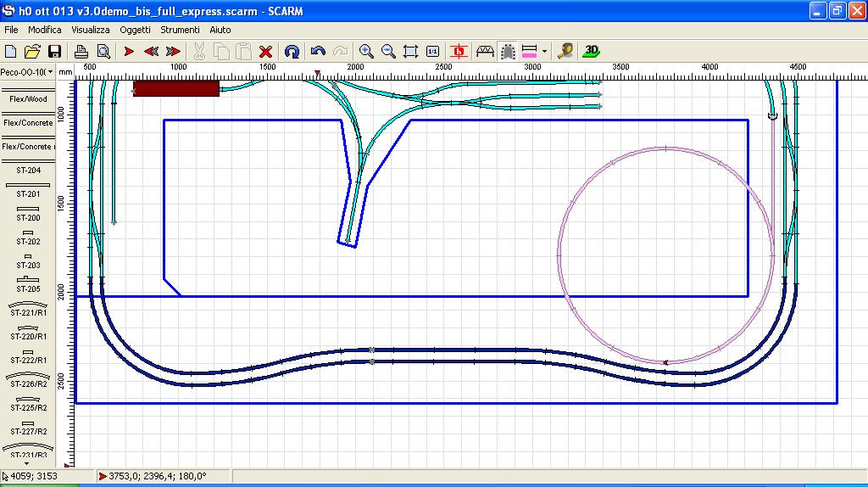Open the Visualizza menu

pos(91,30)
